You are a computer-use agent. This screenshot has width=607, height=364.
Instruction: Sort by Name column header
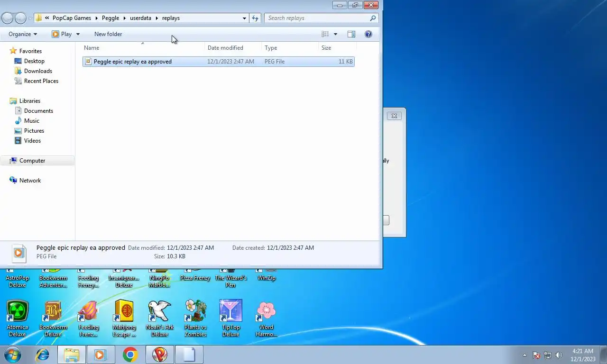coord(143,48)
